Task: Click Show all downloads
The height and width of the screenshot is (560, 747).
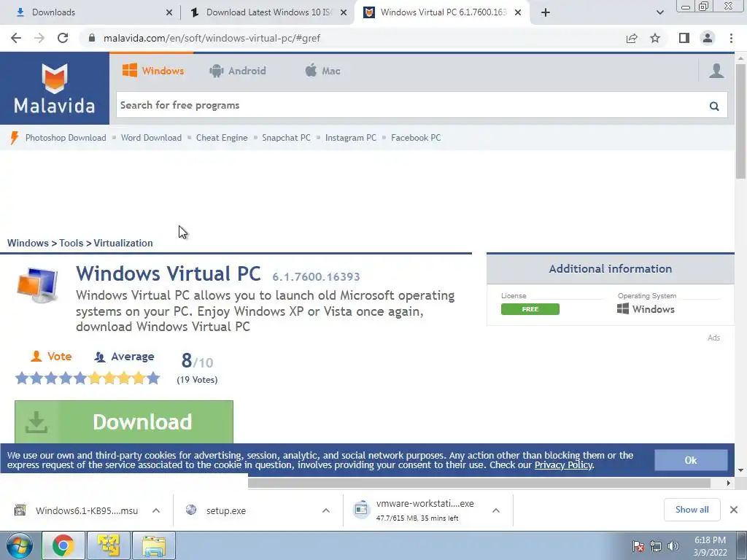Action: (692, 510)
